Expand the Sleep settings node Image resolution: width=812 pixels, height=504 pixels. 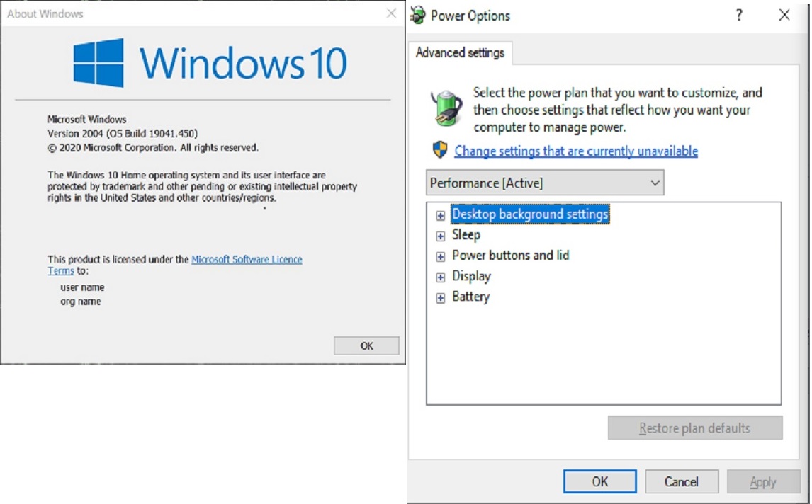[440, 236]
